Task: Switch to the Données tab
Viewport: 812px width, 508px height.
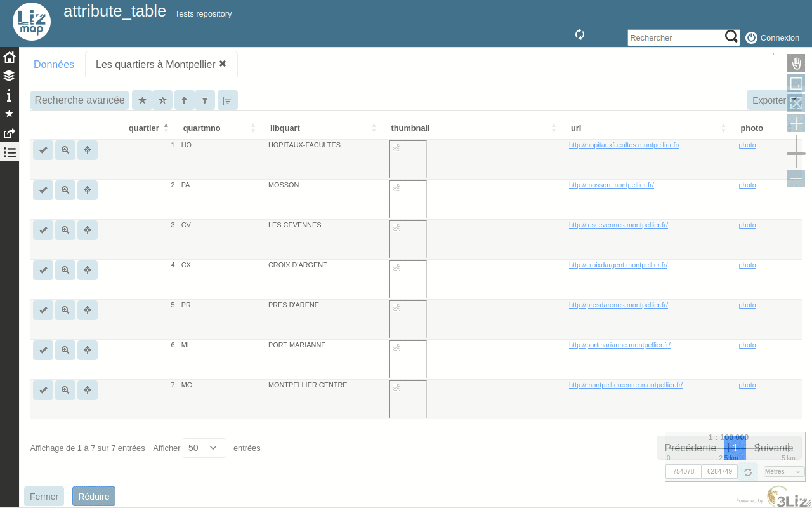Action: point(54,64)
